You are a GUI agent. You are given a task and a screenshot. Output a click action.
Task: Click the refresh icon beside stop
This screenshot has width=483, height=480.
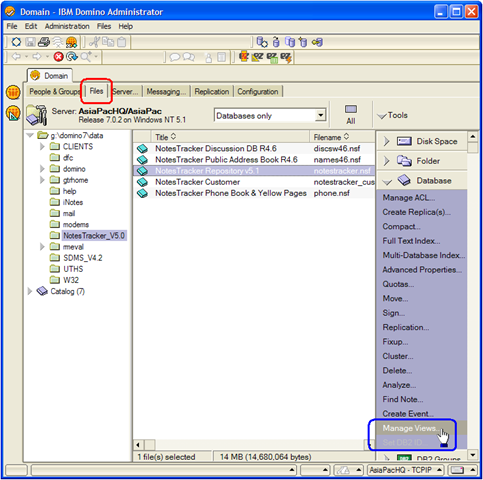point(72,57)
